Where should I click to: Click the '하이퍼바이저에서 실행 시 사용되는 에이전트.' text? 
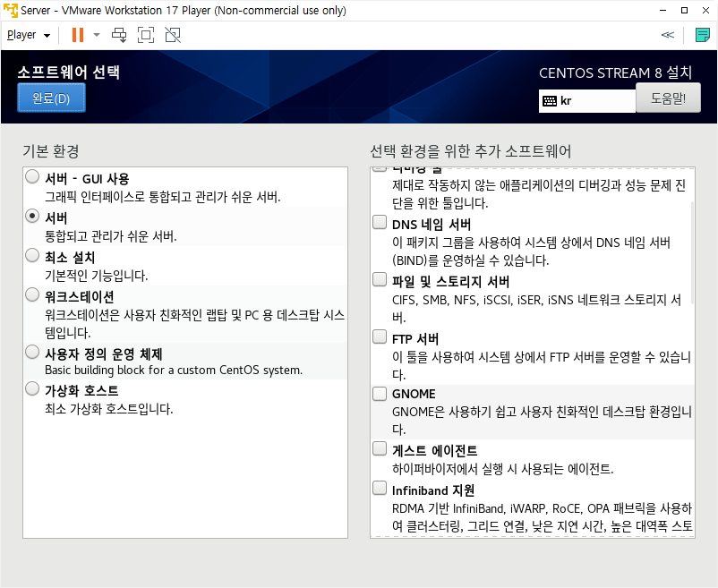[503, 469]
